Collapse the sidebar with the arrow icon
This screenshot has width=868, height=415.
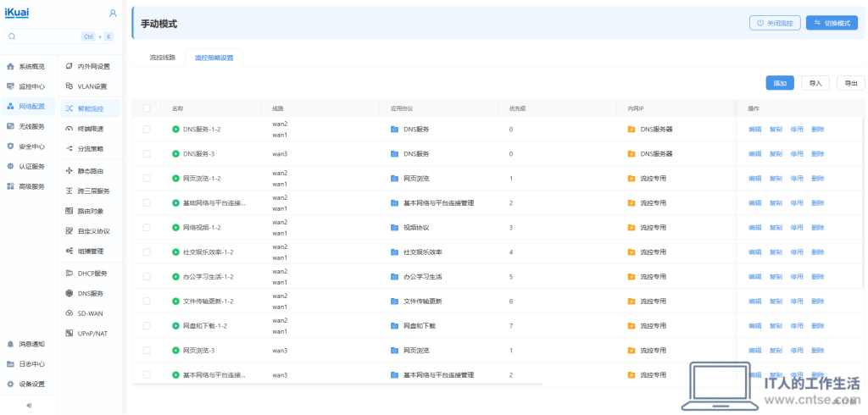tap(29, 406)
